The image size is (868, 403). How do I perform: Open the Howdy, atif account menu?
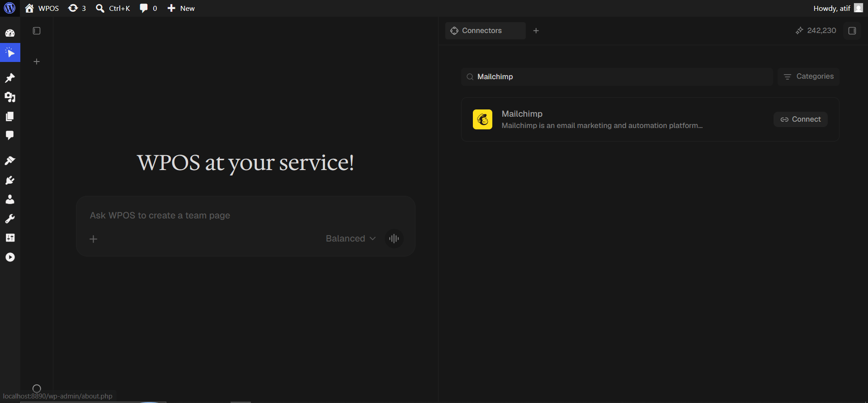click(838, 8)
